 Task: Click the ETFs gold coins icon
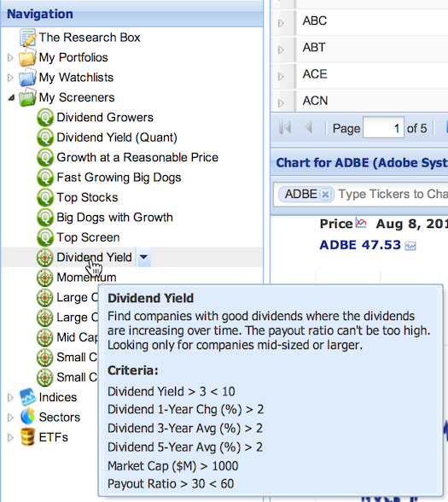click(27, 437)
